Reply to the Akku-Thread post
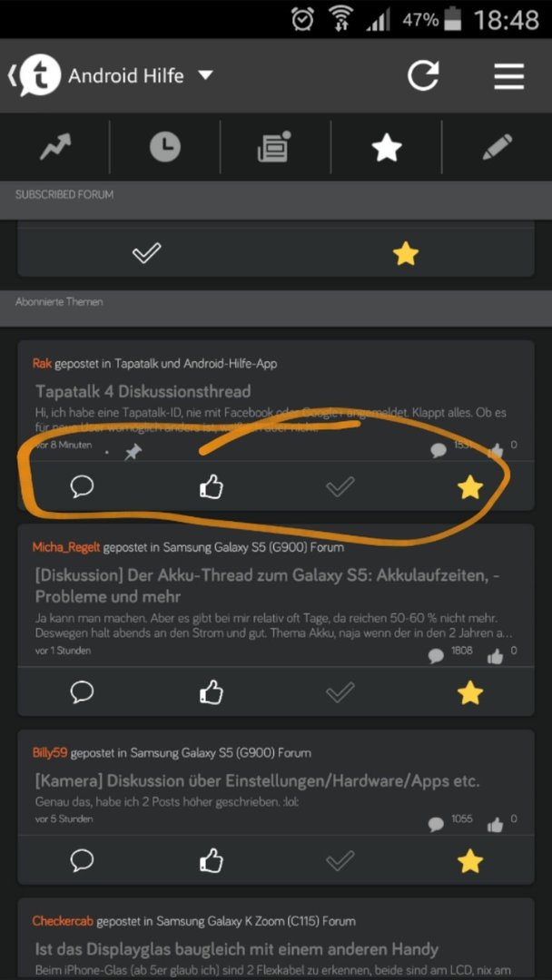 (x=82, y=691)
